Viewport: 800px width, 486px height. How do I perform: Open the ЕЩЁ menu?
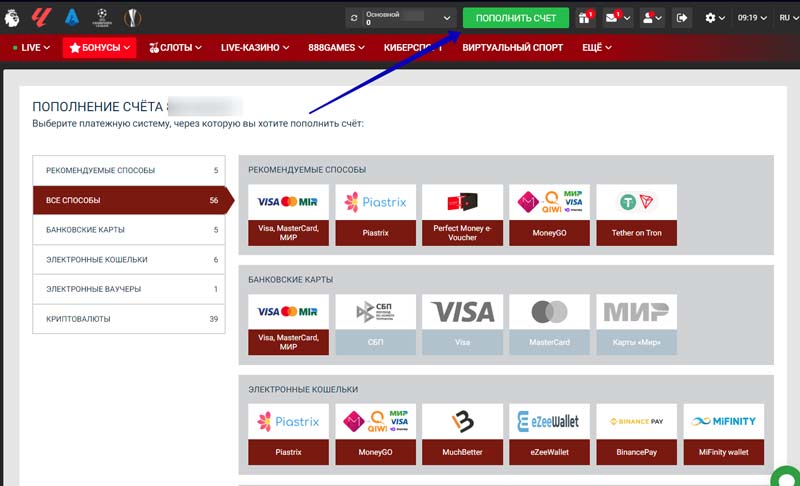coord(593,47)
